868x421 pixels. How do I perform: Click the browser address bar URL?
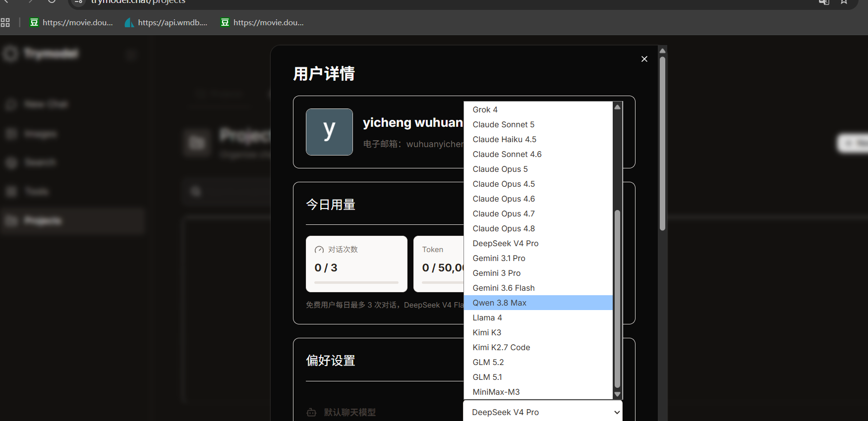point(138,2)
